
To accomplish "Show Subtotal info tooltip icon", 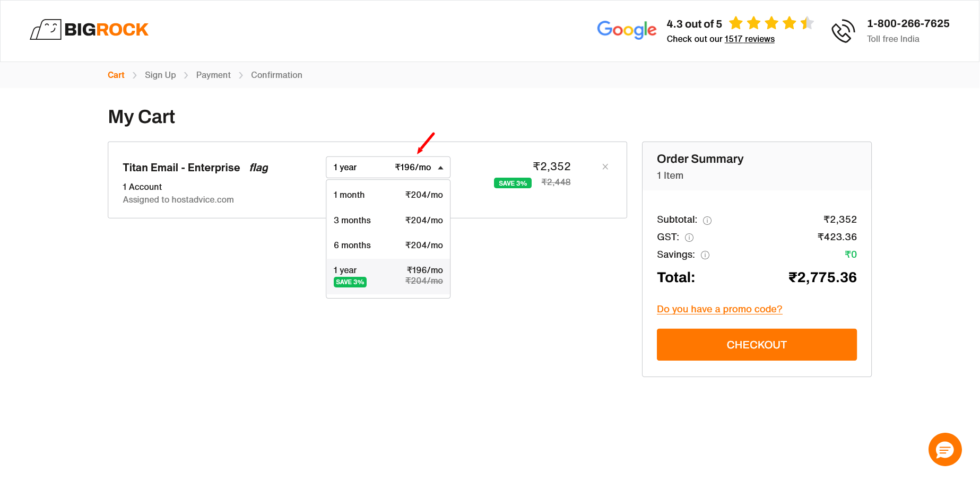I will (707, 221).
